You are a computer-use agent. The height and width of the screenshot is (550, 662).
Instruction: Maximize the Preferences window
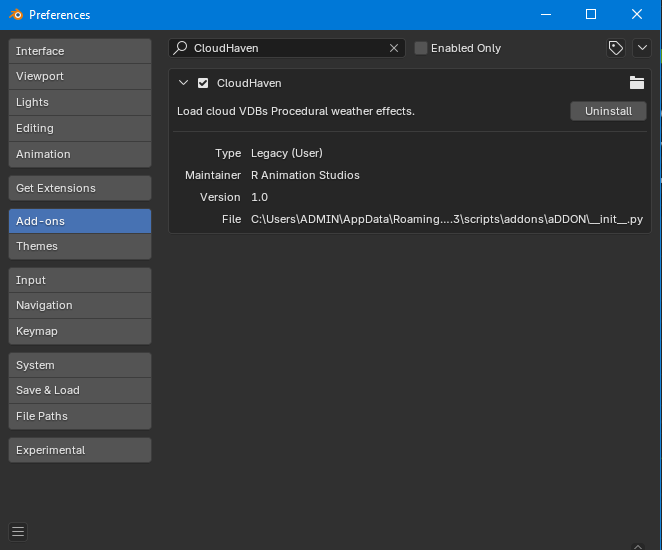[591, 14]
